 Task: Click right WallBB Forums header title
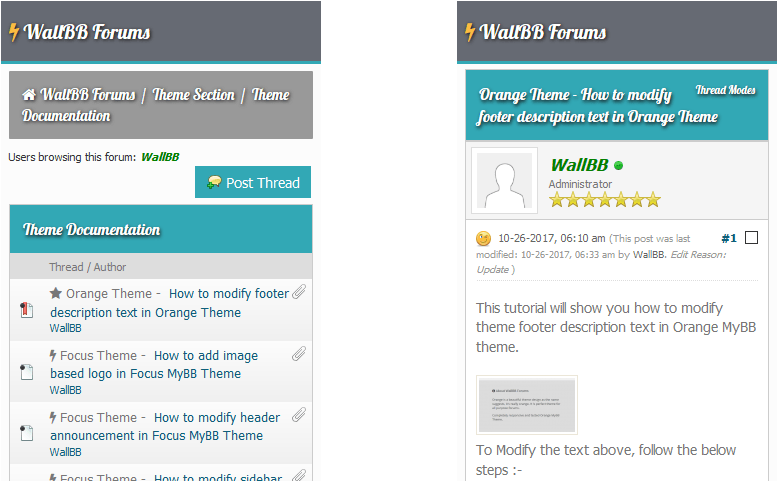[543, 32]
